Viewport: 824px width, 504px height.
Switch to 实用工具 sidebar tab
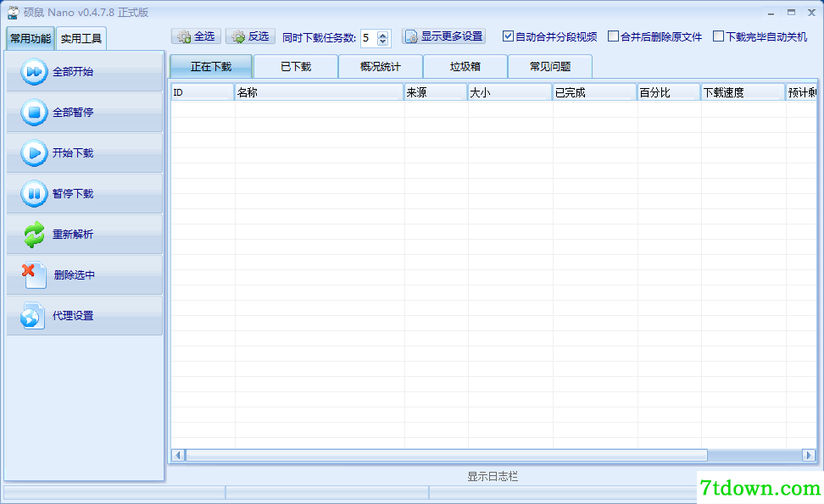tap(81, 38)
